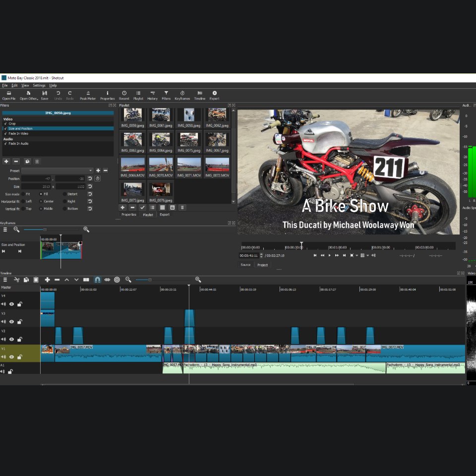Select the IMG_0066.MOV playlist thumbnail
This screenshot has width=476, height=476.
tap(133, 167)
